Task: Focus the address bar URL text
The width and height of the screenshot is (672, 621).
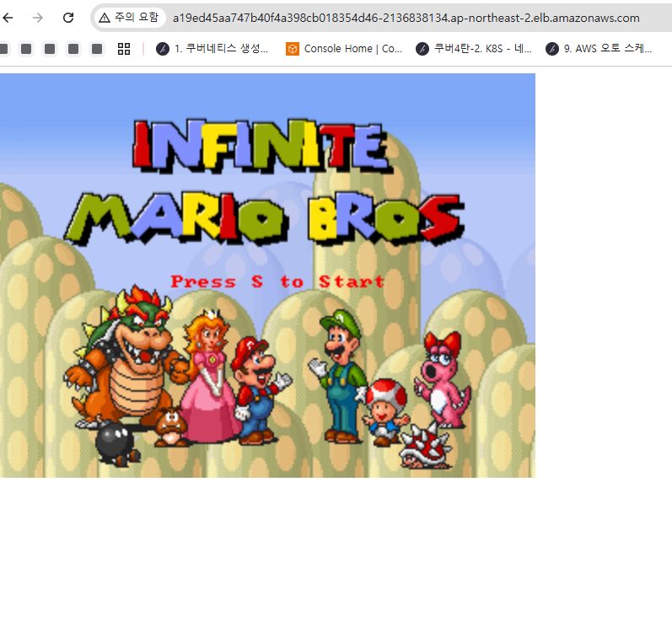Action: coord(406,18)
